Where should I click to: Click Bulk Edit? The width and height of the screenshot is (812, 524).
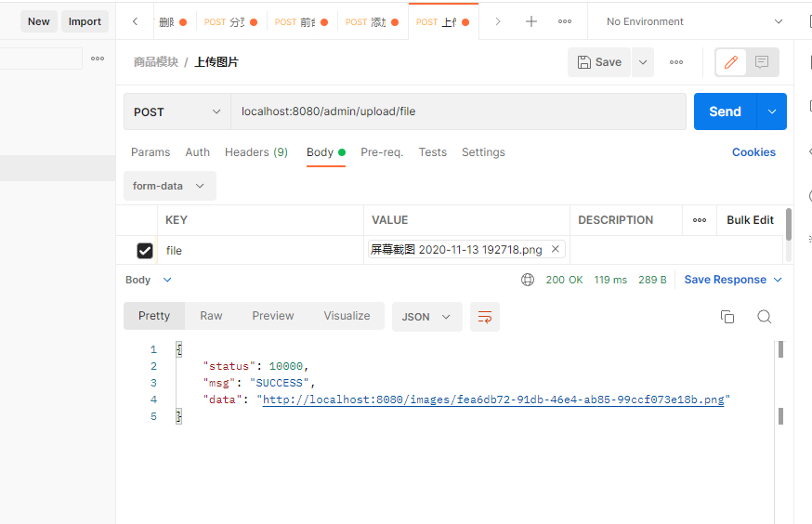750,220
